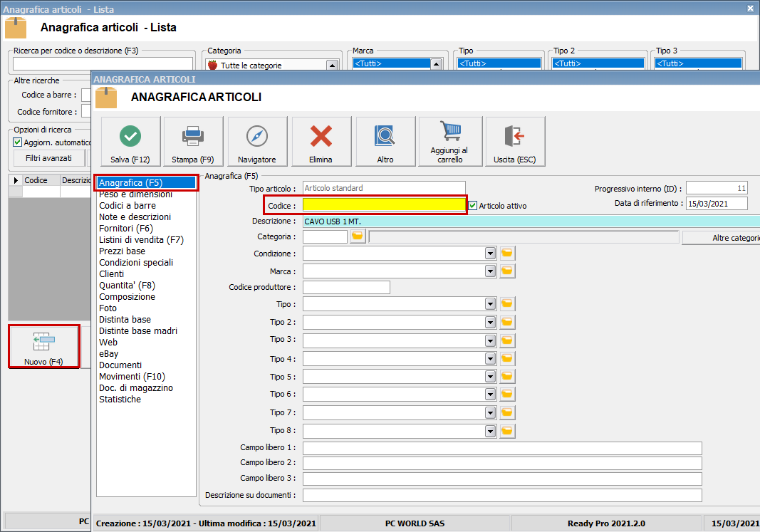Click Aggiungi al carrello cart icon
Image resolution: width=760 pixels, height=532 pixels.
tap(450, 141)
